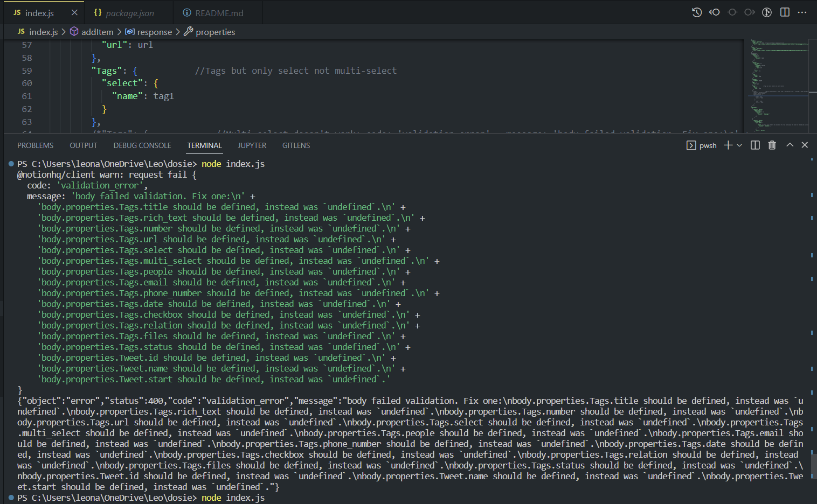Click line number 63 in the gutter
The height and width of the screenshot is (504, 817).
(x=27, y=122)
